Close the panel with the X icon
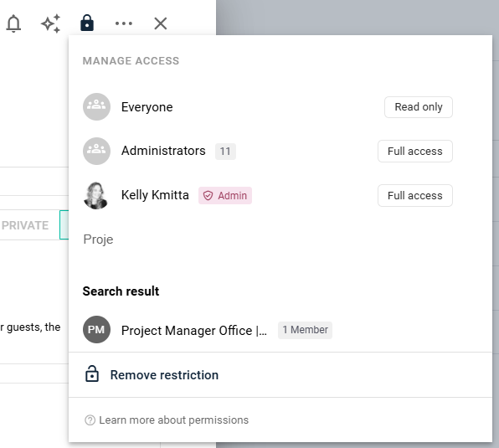 click(x=161, y=23)
